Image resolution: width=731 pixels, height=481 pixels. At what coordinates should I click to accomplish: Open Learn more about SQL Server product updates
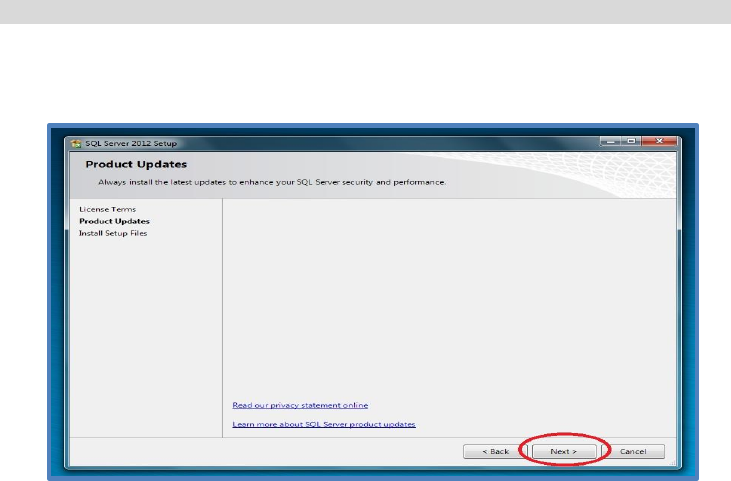(324, 424)
